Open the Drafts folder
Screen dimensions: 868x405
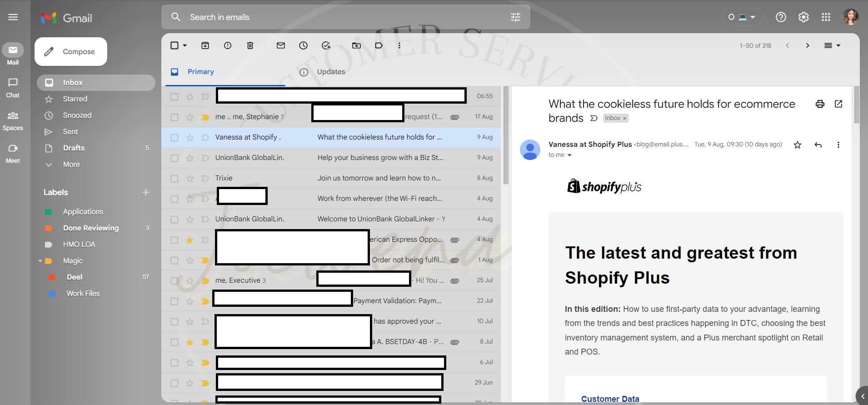[x=96, y=148]
